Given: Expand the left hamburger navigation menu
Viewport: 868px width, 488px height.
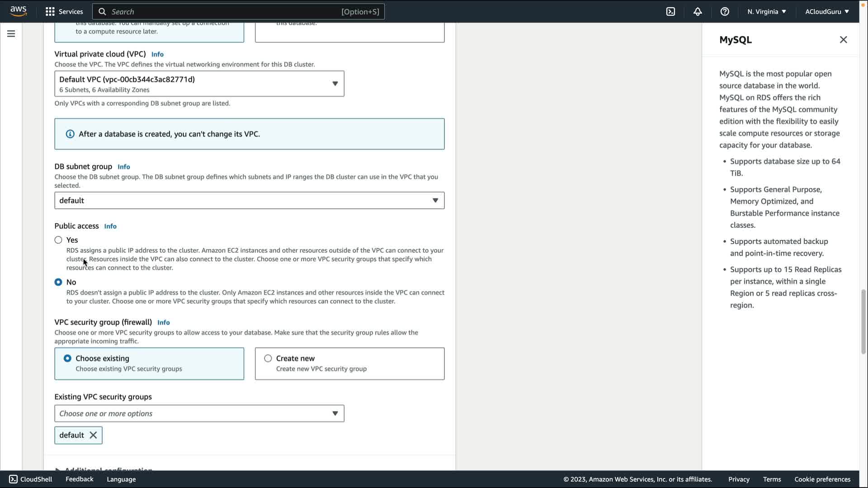Looking at the screenshot, I should [11, 34].
